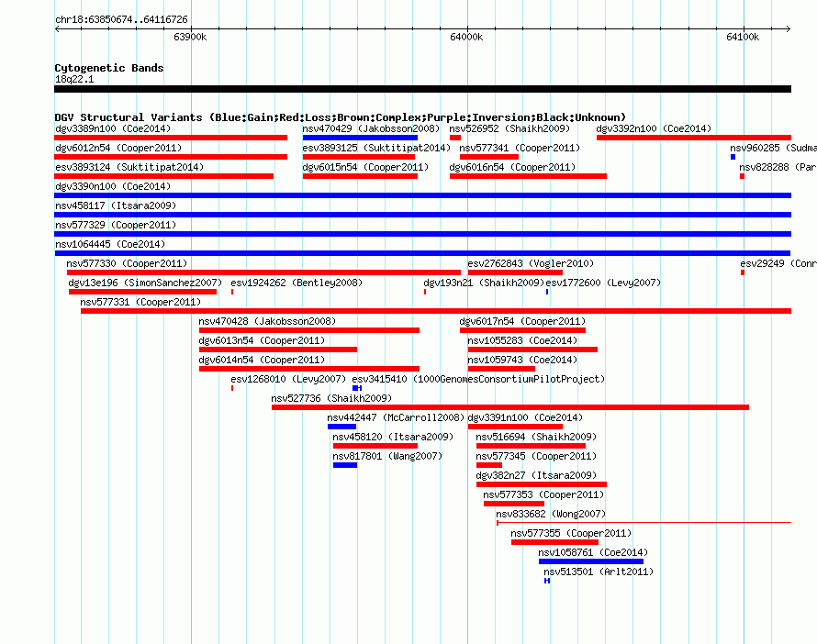The height and width of the screenshot is (644, 817).
Task: Click nsv513501 (Arlt2011) label
Action: 599,572
